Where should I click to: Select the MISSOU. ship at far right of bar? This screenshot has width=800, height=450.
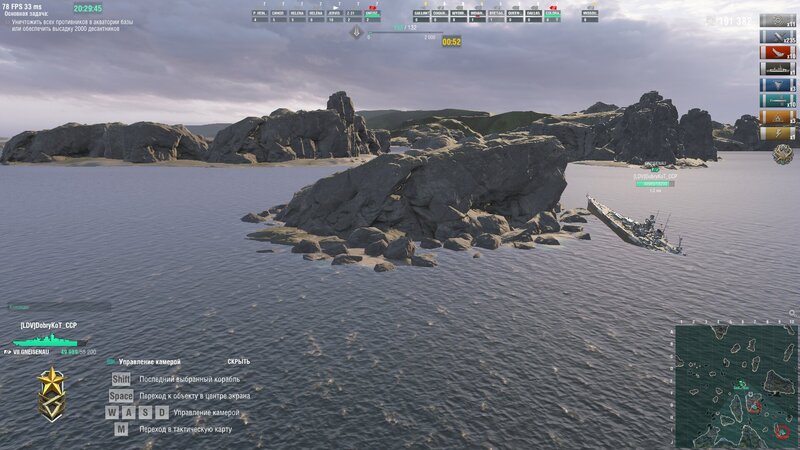590,16
